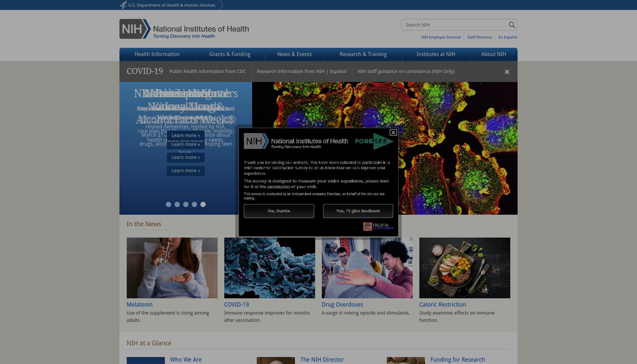Image resolution: width=637 pixels, height=364 pixels.
Task: Open the Health Information menu
Action: click(x=157, y=54)
